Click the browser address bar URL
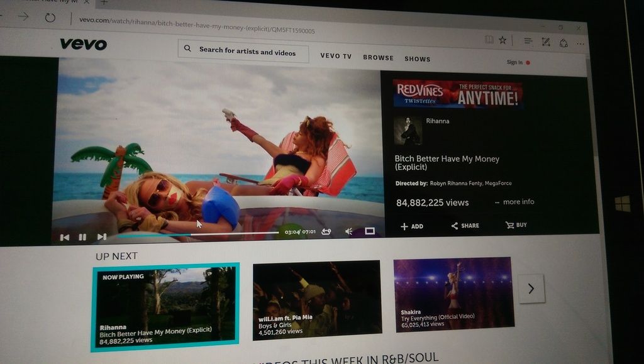 click(197, 25)
